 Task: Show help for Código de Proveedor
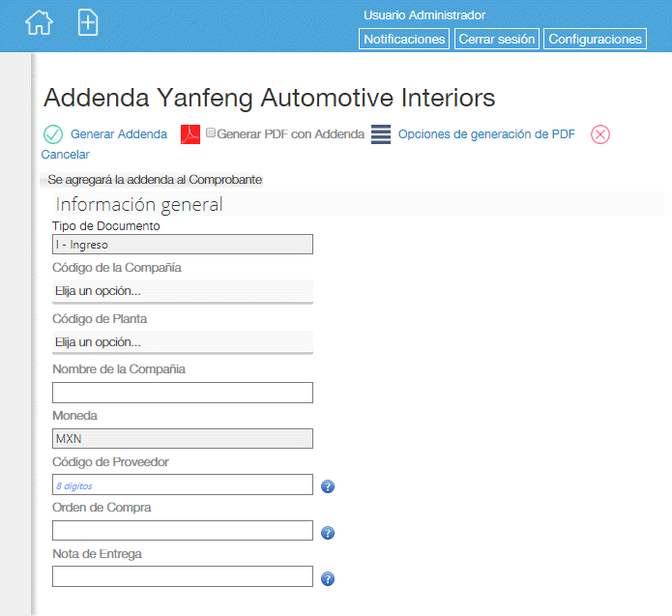328,486
